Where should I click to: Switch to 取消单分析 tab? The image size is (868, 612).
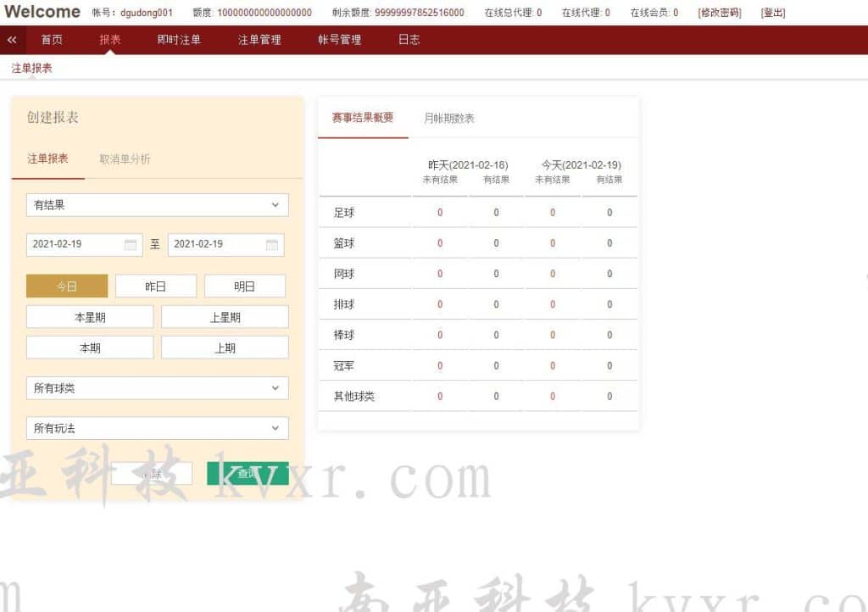pyautogui.click(x=125, y=159)
